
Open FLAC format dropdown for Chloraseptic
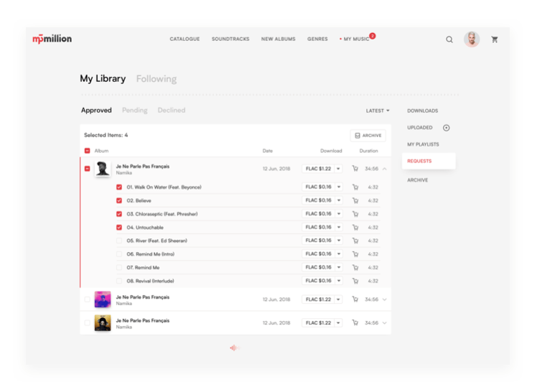click(338, 214)
